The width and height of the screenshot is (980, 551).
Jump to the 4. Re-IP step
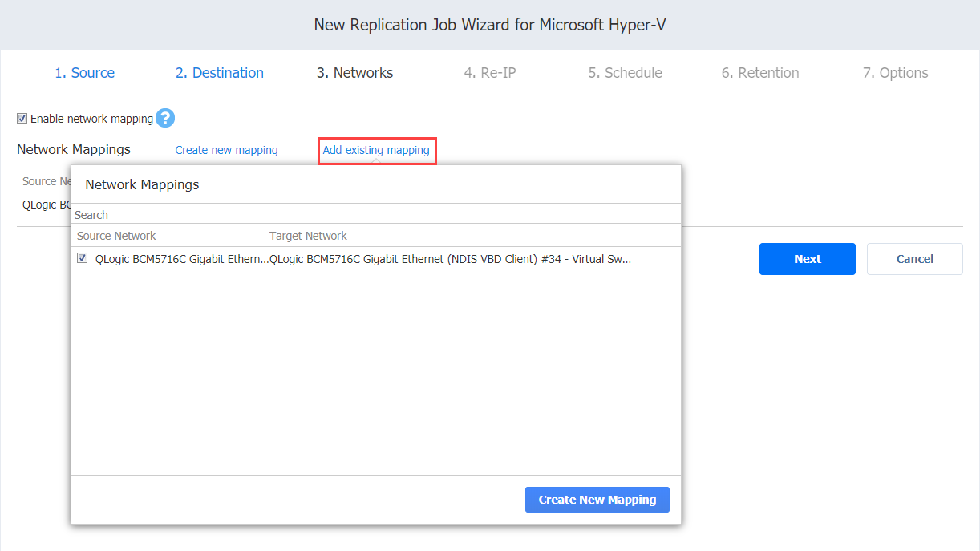point(489,73)
